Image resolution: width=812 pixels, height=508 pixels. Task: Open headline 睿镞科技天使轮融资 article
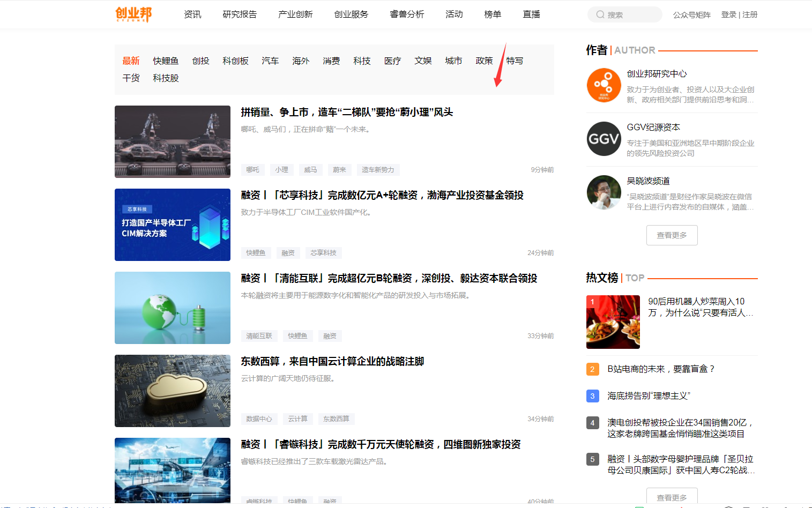(x=381, y=444)
